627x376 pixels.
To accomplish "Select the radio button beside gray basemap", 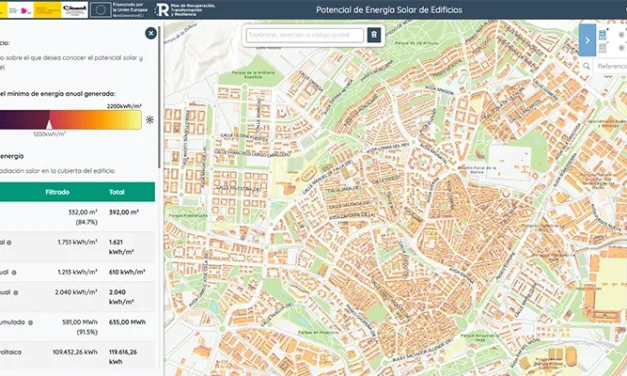I will pyautogui.click(x=621, y=48).
